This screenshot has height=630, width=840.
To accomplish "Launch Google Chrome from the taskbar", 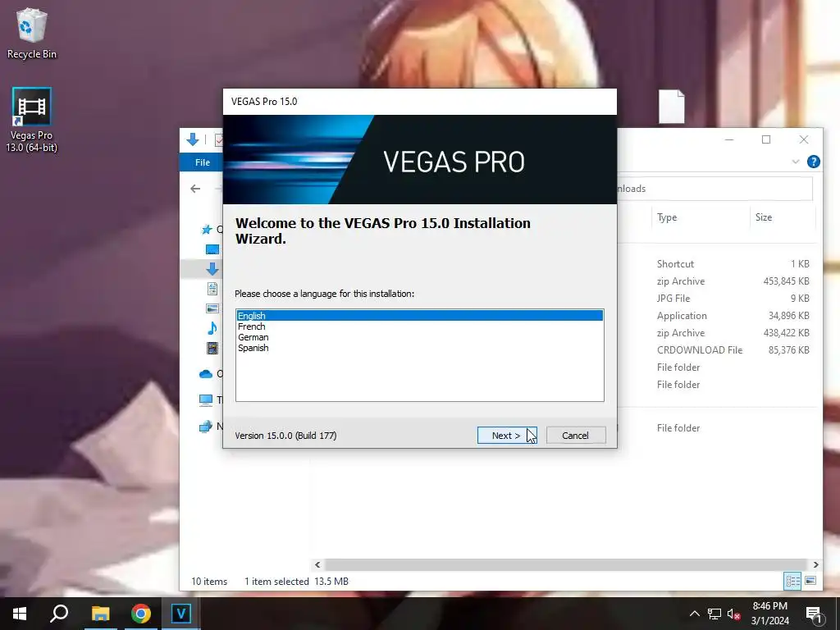I will pyautogui.click(x=141, y=614).
